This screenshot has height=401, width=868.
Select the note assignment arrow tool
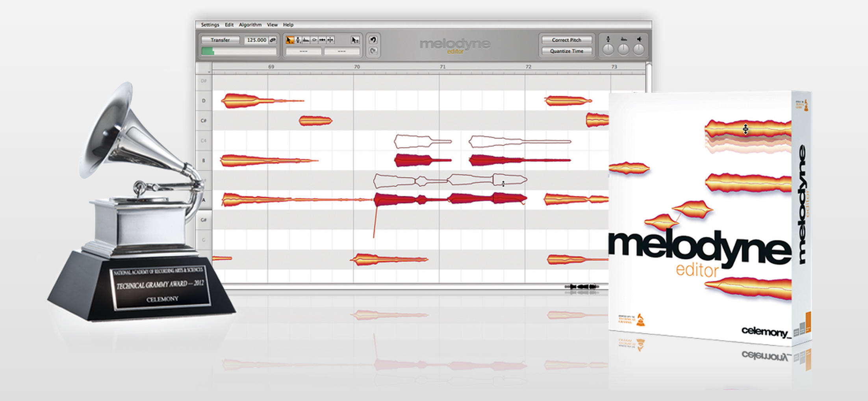coord(355,40)
